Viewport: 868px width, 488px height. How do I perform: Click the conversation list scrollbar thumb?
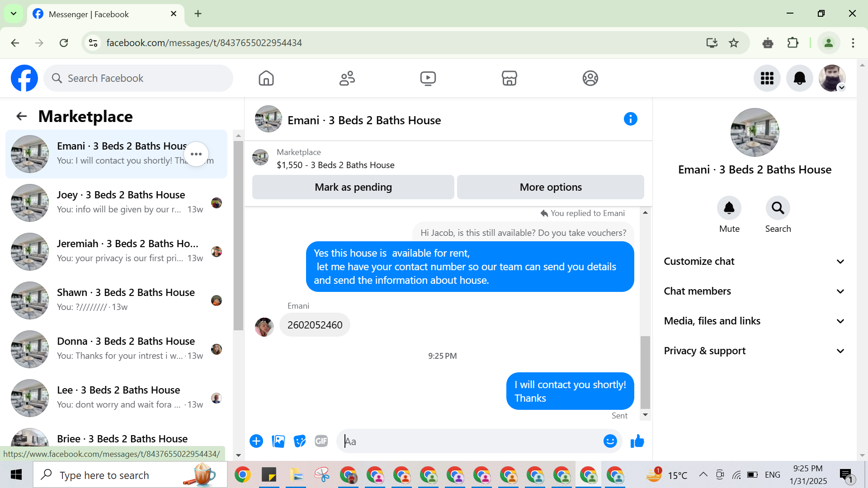click(x=238, y=236)
